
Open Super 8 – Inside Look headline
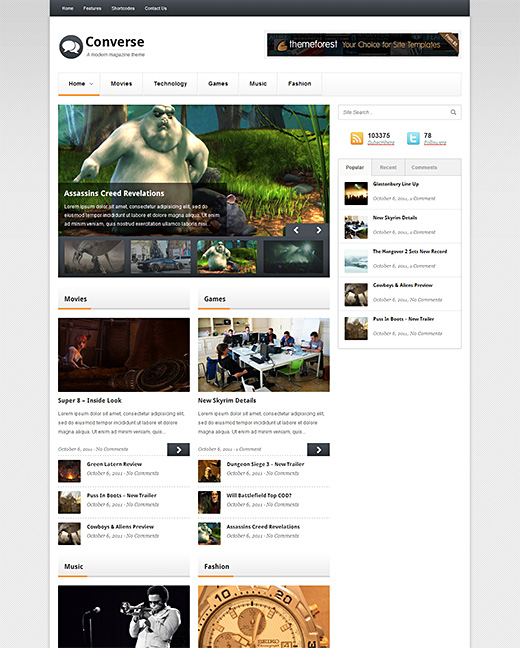click(x=90, y=400)
